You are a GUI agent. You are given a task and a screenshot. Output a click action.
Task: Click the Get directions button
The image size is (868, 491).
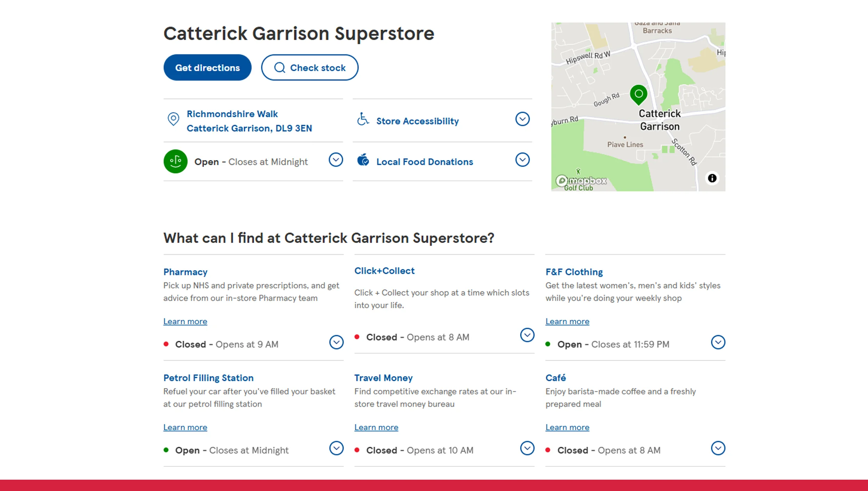coord(207,68)
